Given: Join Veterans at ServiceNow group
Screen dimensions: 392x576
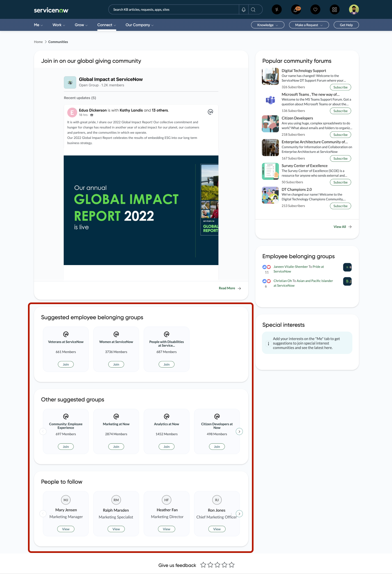Looking at the screenshot, I should [66, 364].
